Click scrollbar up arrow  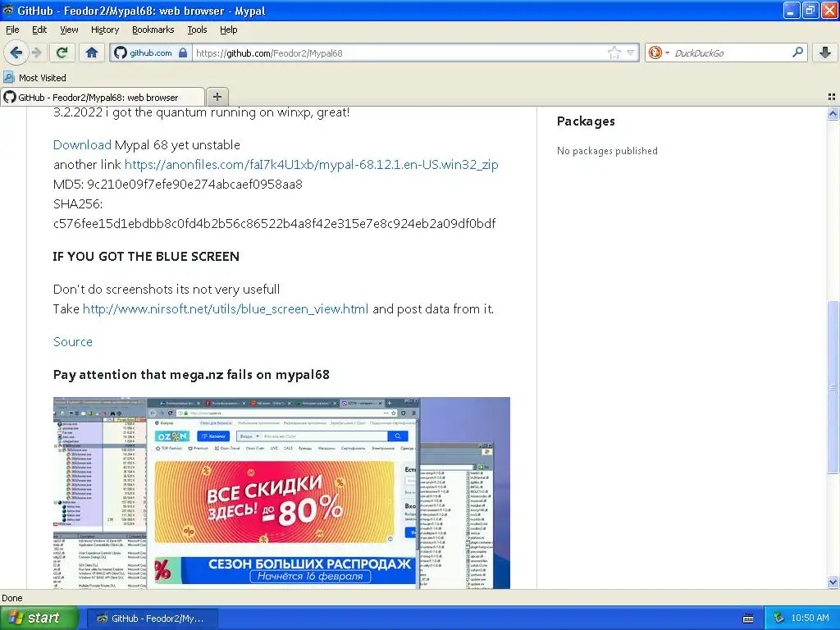click(x=833, y=113)
